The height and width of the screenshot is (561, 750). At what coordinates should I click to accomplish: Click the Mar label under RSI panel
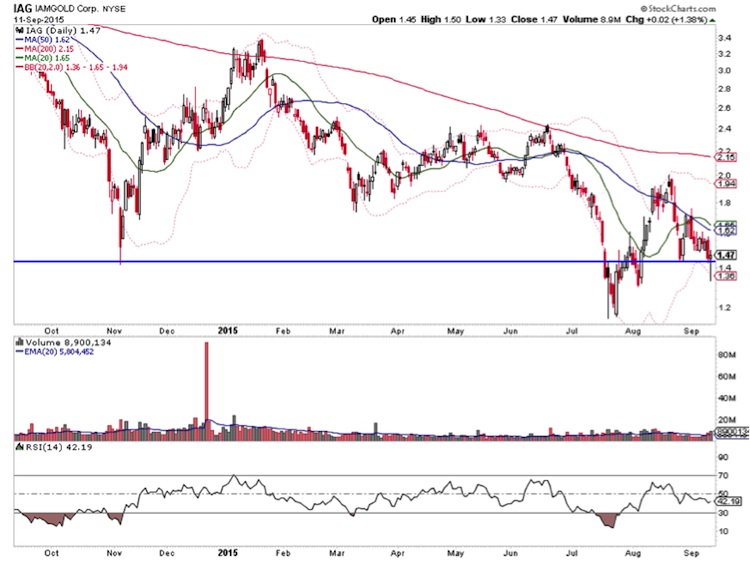pyautogui.click(x=337, y=553)
